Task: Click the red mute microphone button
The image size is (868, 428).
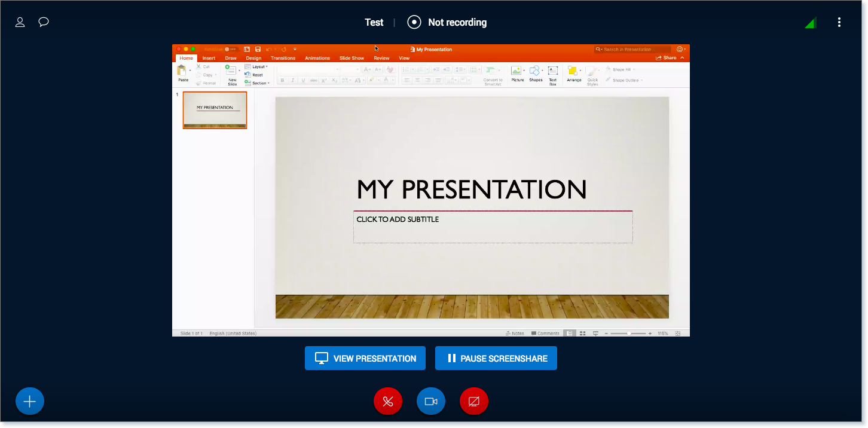Action: (388, 401)
